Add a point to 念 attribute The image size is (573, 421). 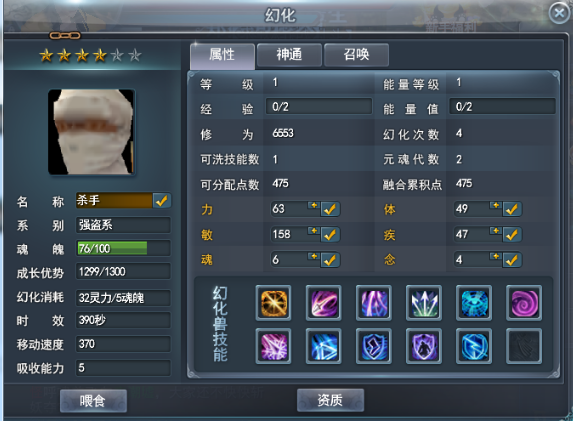tap(496, 256)
